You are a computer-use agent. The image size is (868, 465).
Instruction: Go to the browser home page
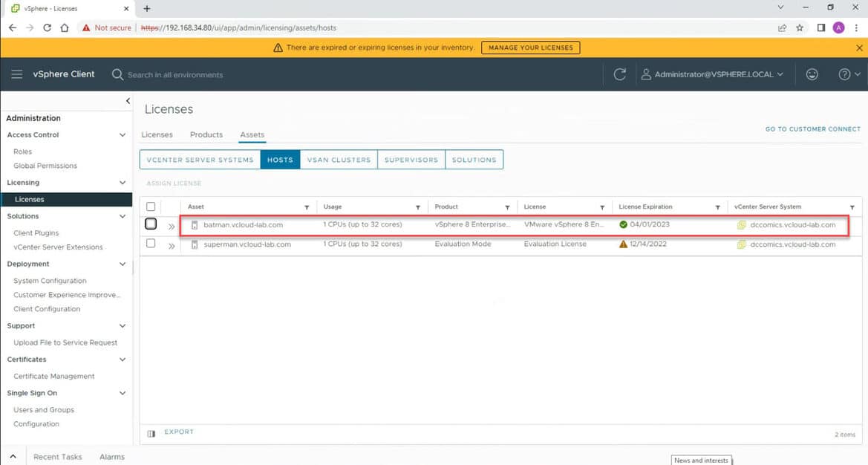[x=64, y=27]
